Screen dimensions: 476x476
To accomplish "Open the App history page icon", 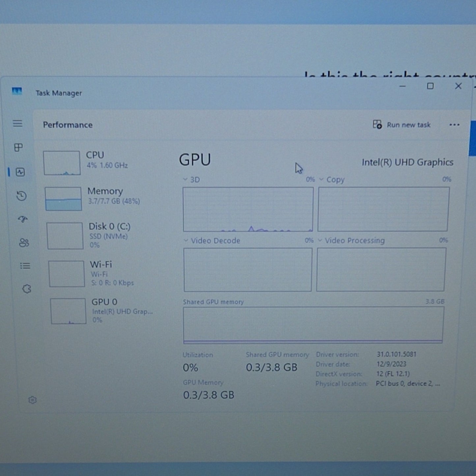I will 21,196.
